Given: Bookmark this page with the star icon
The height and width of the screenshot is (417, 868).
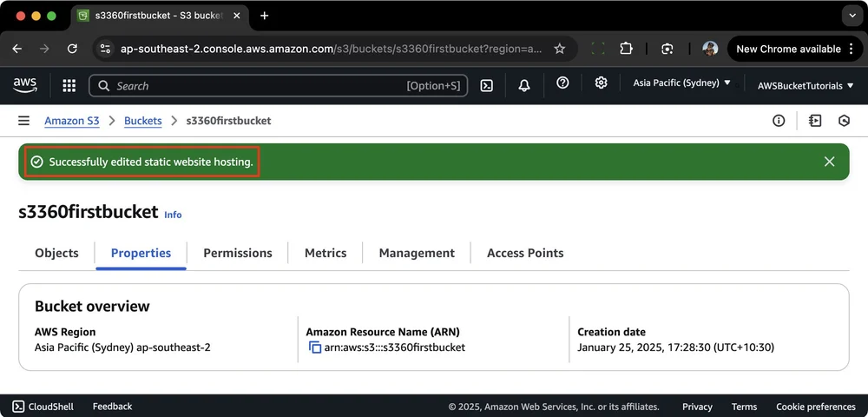Looking at the screenshot, I should tap(560, 49).
